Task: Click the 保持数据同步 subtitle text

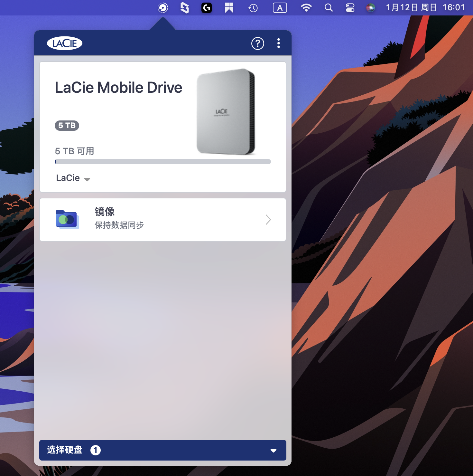Action: tap(119, 225)
